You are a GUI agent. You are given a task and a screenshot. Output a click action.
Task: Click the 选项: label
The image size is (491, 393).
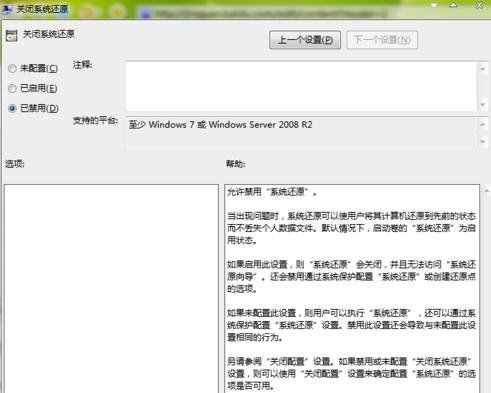coord(15,164)
